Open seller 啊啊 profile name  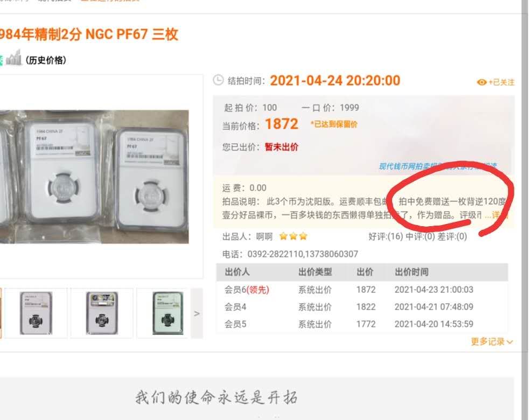[x=264, y=236]
